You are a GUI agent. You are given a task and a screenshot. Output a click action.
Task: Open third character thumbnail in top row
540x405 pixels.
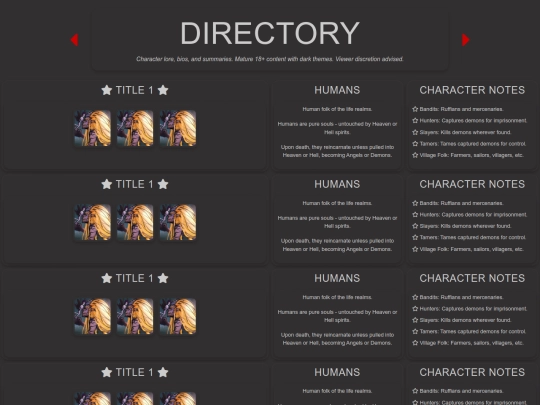point(178,128)
